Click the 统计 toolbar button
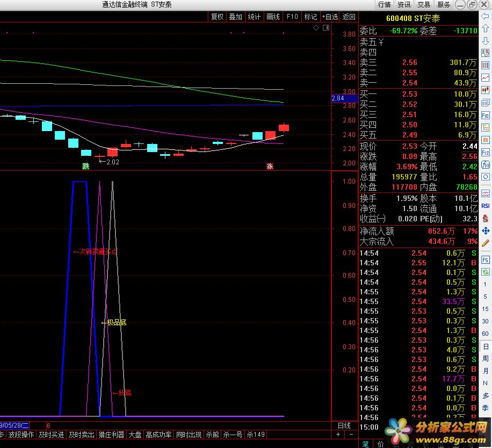The width and height of the screenshot is (492, 448). [x=254, y=17]
